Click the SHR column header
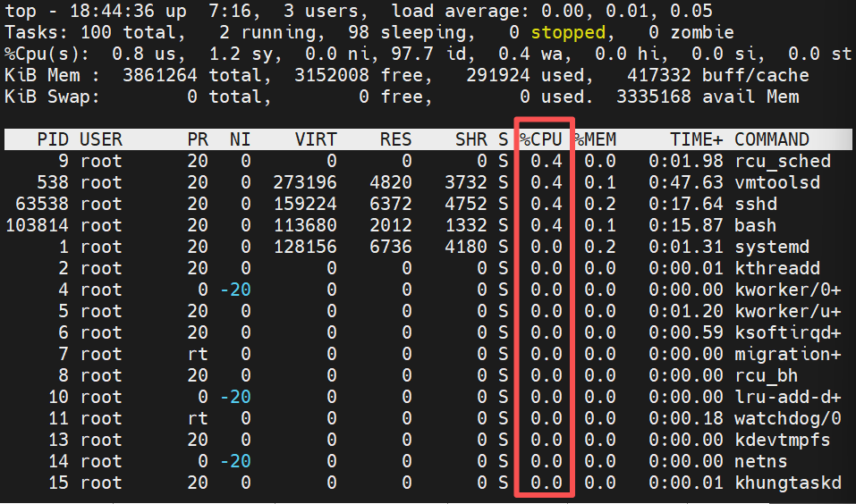Image resolution: width=856 pixels, height=504 pixels. [x=471, y=139]
